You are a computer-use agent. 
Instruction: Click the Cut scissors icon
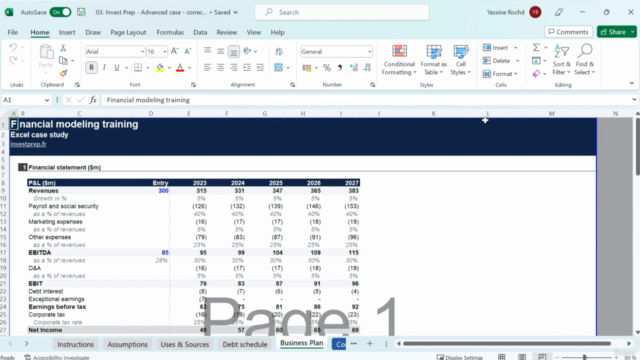point(63,48)
